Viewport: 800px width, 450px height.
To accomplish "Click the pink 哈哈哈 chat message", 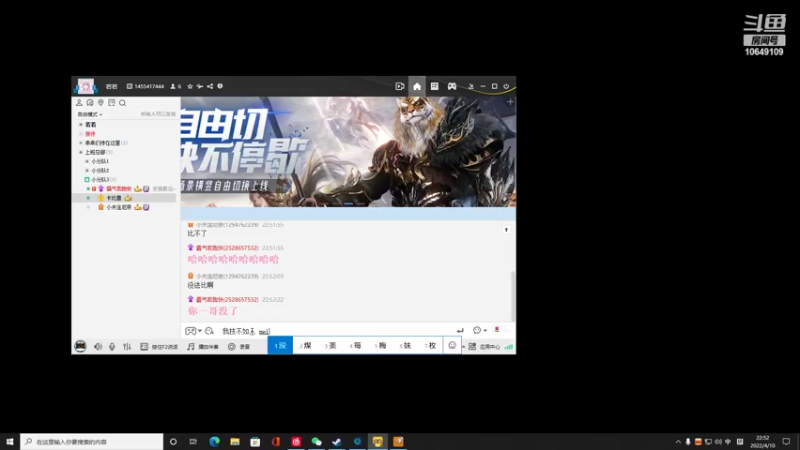I will pos(233,259).
